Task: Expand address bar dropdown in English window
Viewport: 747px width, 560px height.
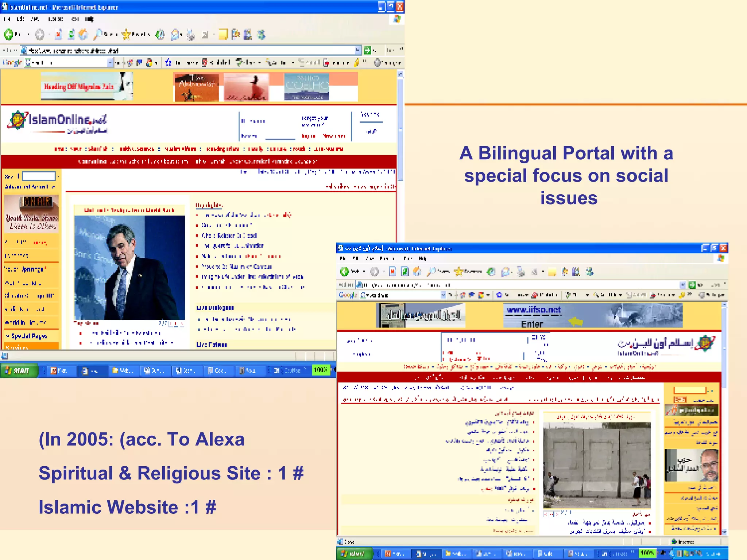Action: tap(358, 50)
